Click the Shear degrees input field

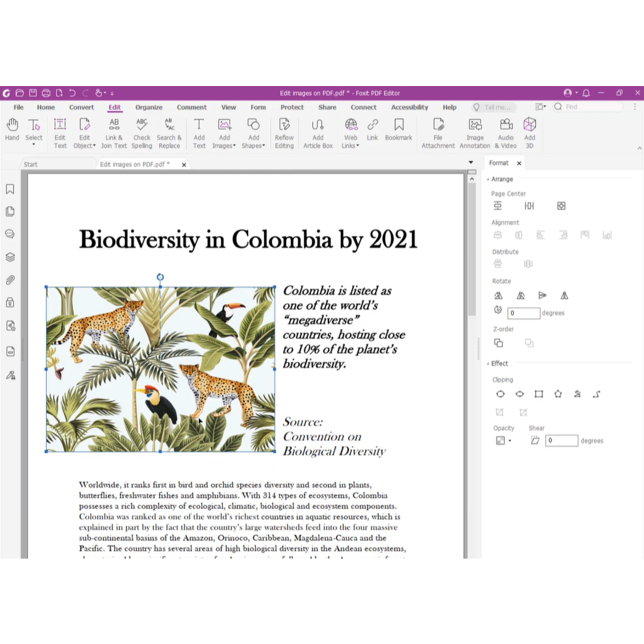(561, 441)
